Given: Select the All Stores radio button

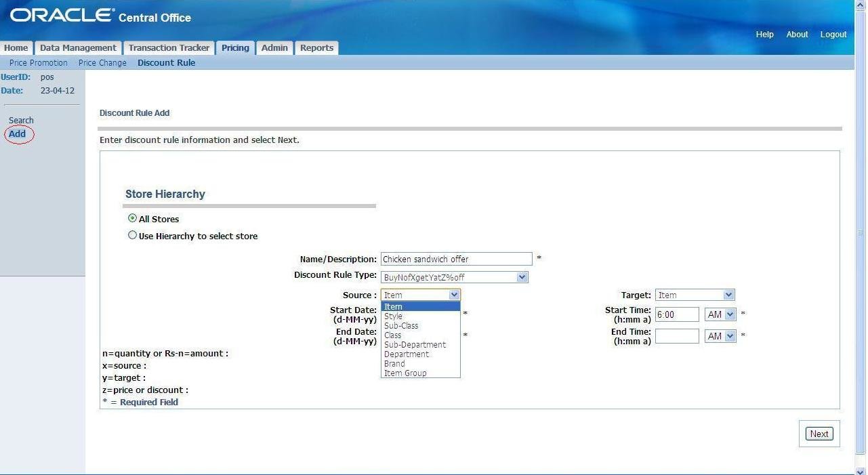Looking at the screenshot, I should [133, 219].
